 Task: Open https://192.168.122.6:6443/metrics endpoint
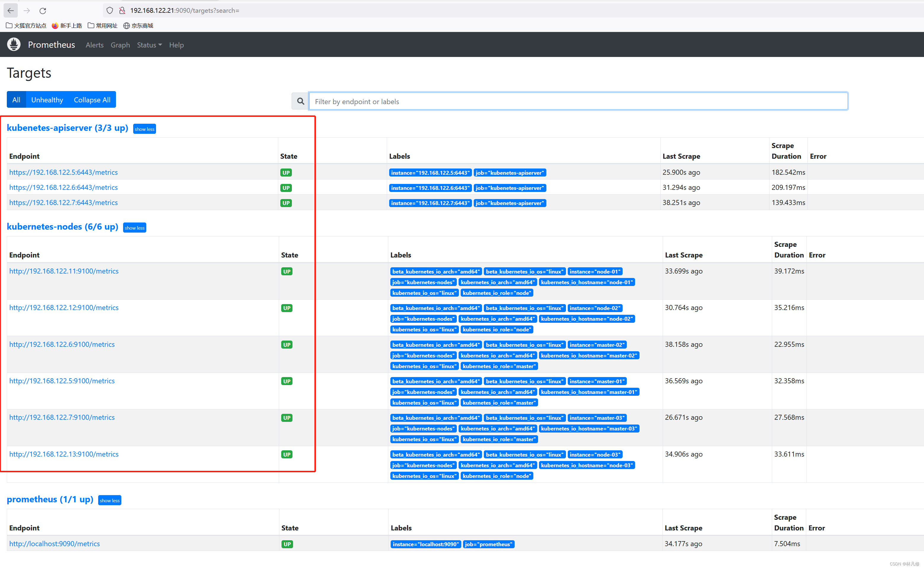tap(63, 187)
